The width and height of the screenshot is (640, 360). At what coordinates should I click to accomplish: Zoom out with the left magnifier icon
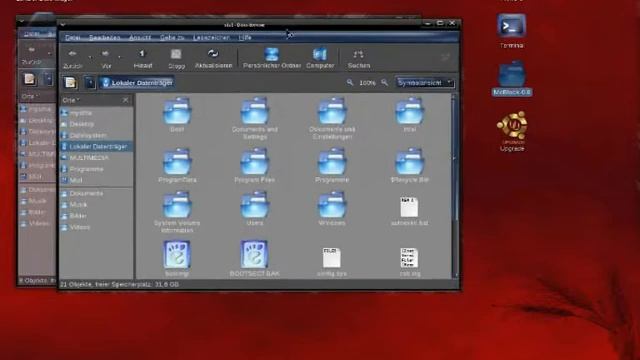point(350,82)
